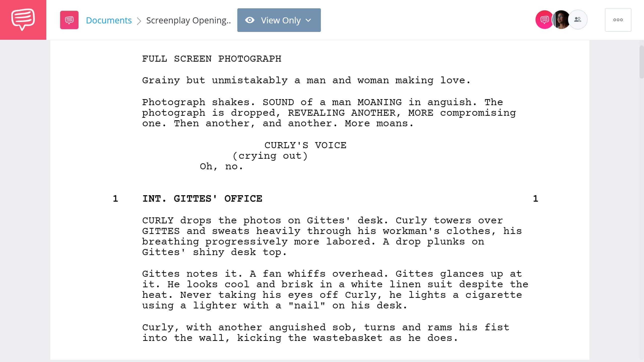Expand the Documents breadcrumb navigation
Image resolution: width=644 pixels, height=362 pixels.
(x=108, y=20)
